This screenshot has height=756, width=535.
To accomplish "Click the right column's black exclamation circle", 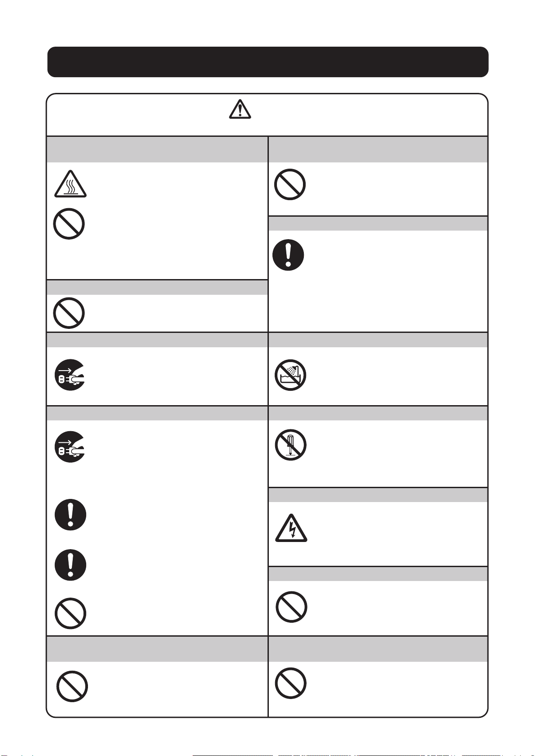I will click(288, 255).
